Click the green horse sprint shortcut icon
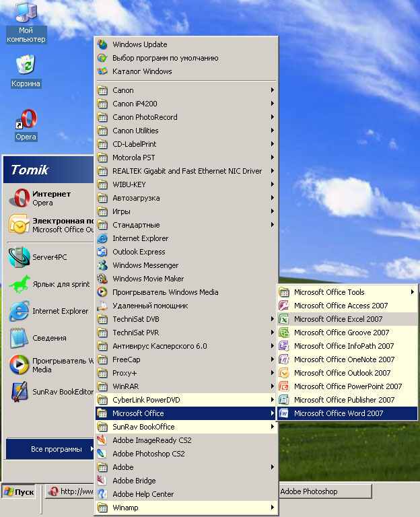The height and width of the screenshot is (517, 420). (20, 284)
